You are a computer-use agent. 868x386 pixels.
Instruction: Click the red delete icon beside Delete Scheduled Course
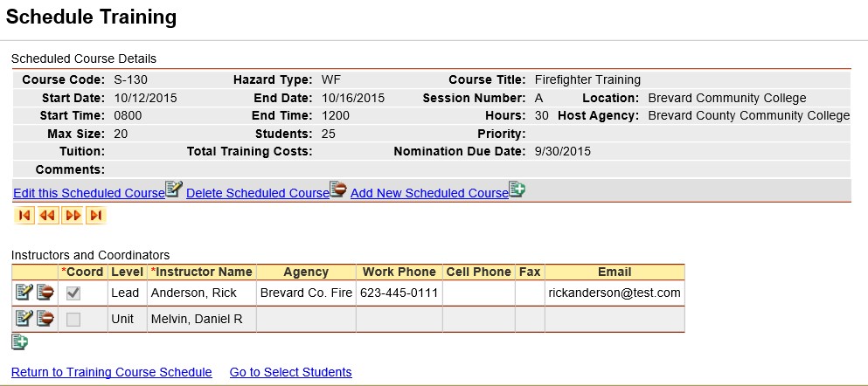338,190
